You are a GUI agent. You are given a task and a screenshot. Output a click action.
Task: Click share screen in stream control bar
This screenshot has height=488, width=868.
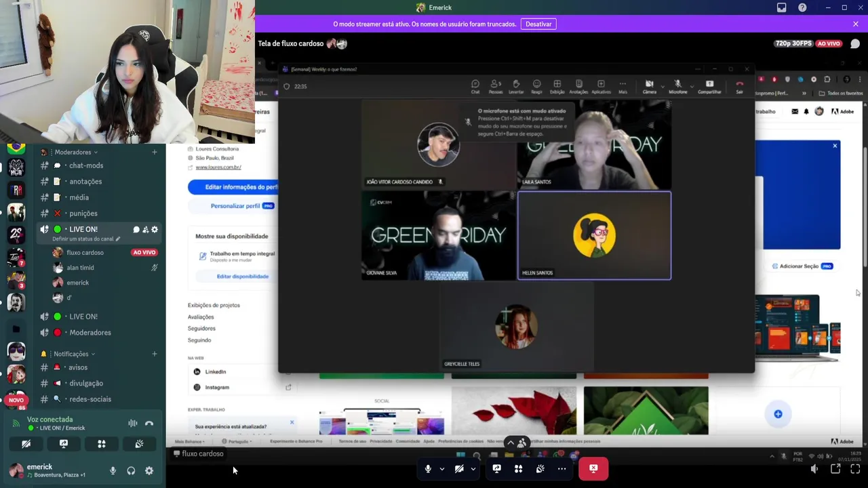coord(496,468)
